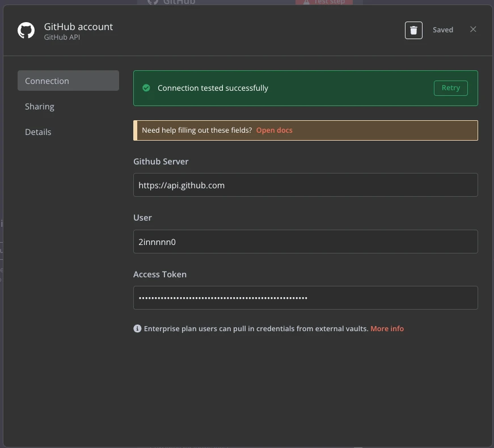This screenshot has width=494, height=448.
Task: Focus the User field containing 2innnnn0
Action: click(305, 242)
